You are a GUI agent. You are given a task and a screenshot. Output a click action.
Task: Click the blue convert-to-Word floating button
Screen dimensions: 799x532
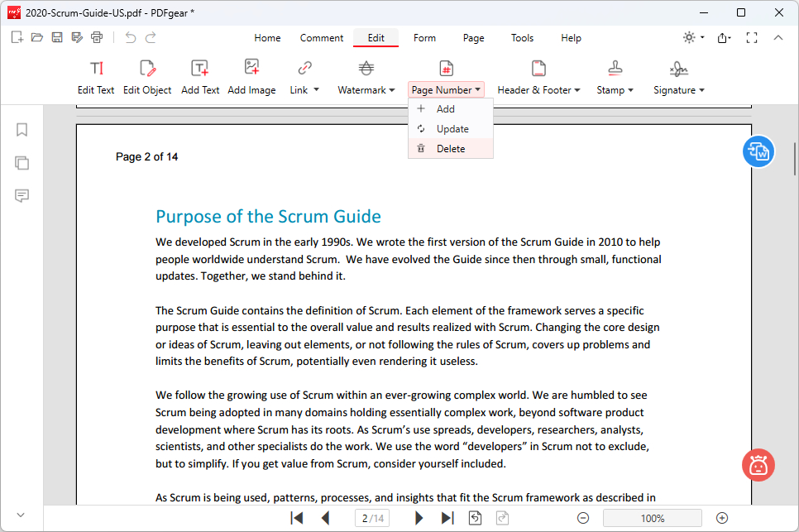point(758,151)
